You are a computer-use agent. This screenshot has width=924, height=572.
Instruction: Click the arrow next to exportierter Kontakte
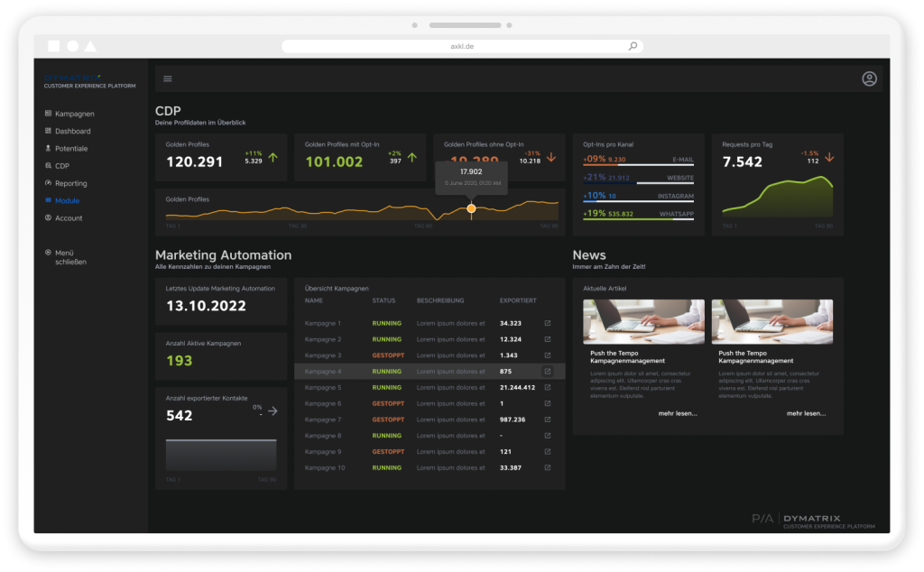pos(273,411)
